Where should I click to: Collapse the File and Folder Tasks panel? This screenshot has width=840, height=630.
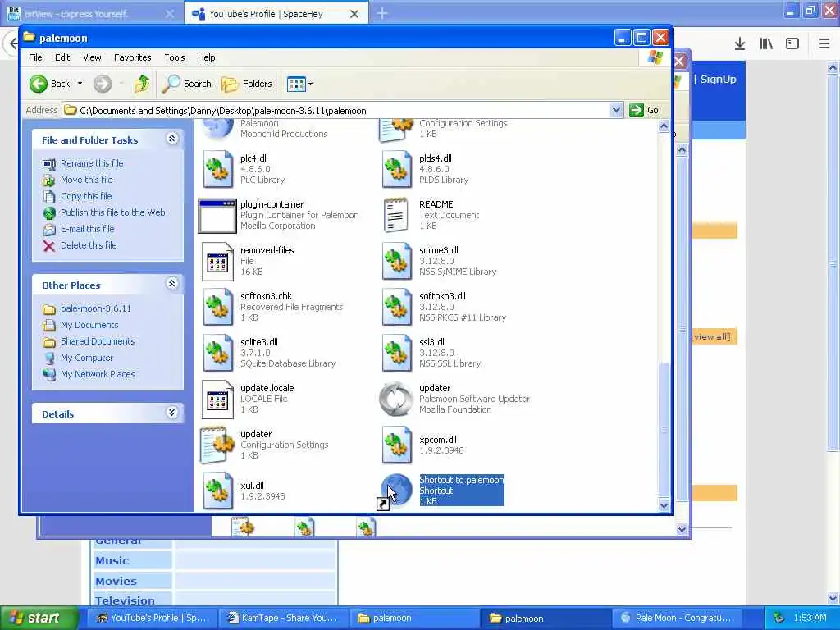coord(171,139)
